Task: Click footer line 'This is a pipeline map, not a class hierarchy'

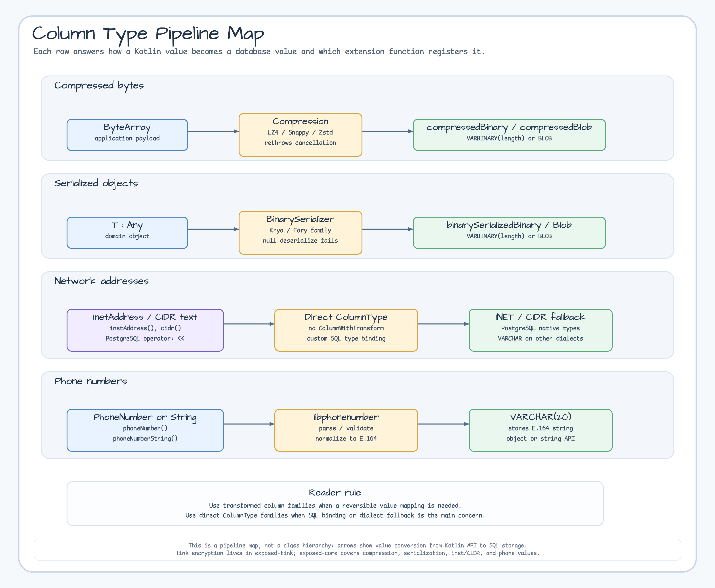Action: coord(358,545)
